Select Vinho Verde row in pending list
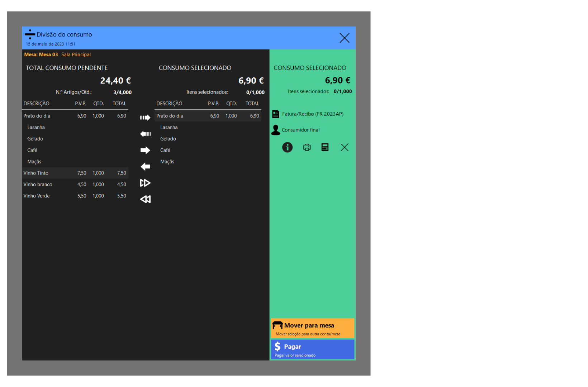Viewport: 588px width, 387px height. click(75, 196)
